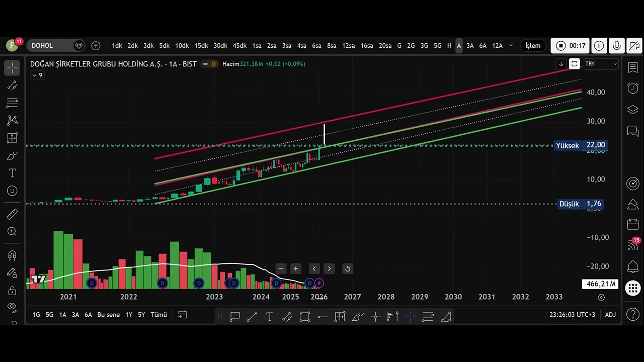The width and height of the screenshot is (644, 362).
Task: Expand the interval list chevron
Action: point(511,45)
